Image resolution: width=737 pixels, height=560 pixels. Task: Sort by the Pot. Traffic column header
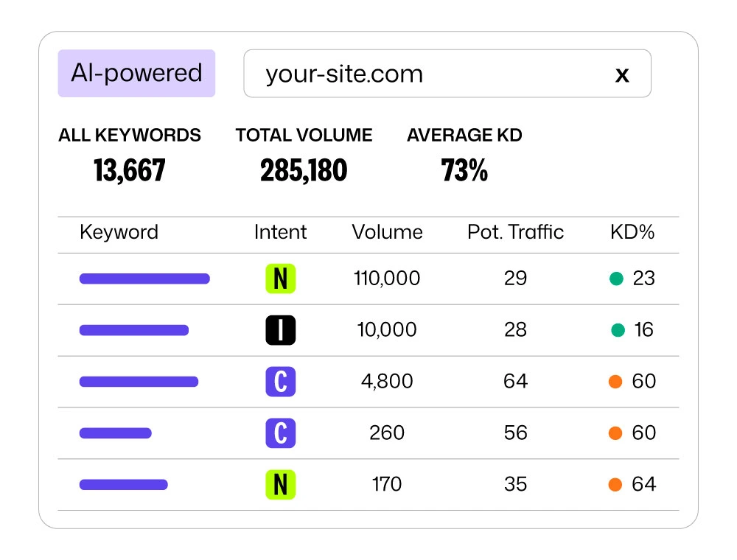(515, 233)
